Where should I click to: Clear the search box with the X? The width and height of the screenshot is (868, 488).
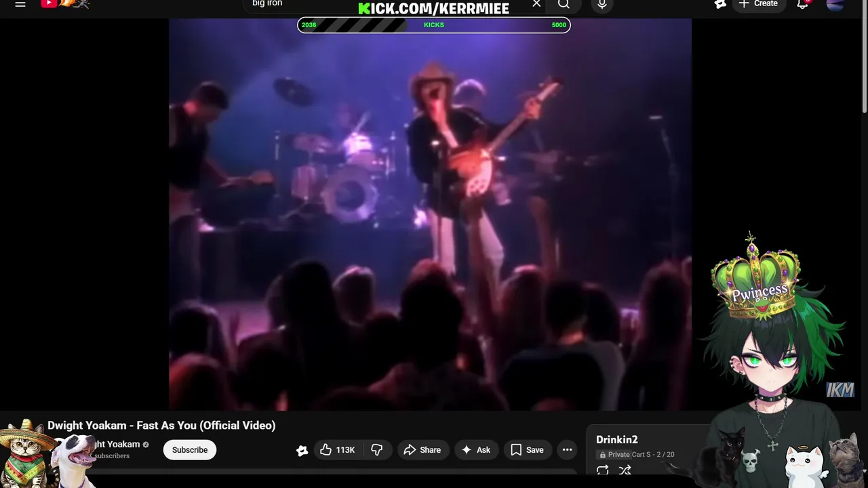coord(536,4)
